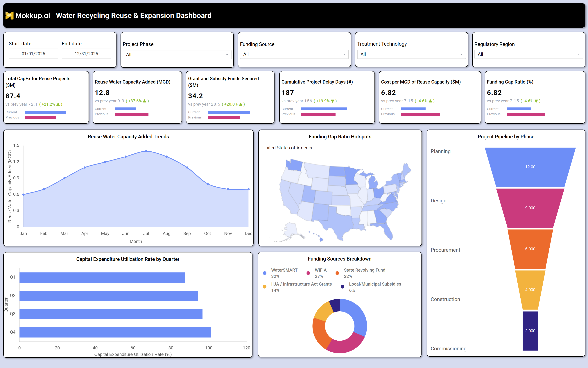
Task: Click the up arrow in Cost per MGD card
Action: click(431, 101)
